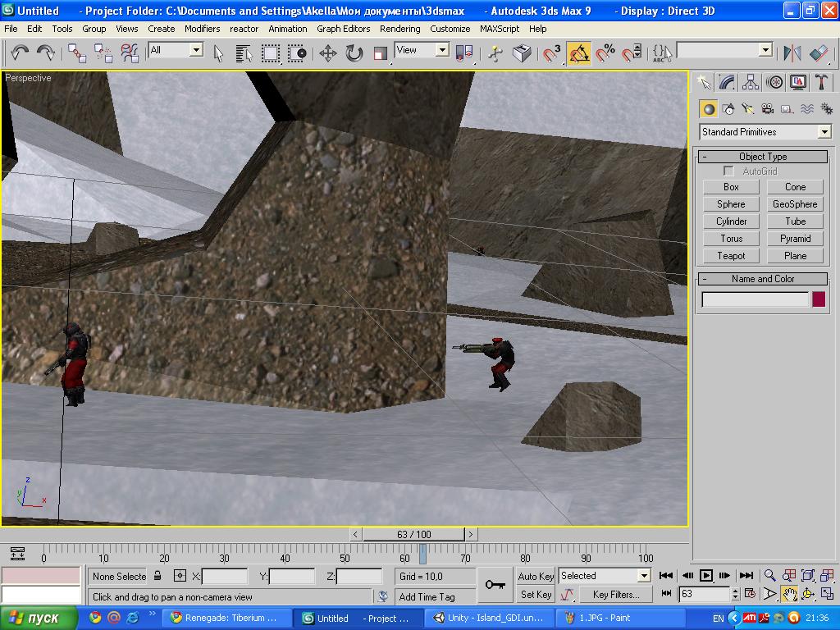Collapse the Object Type rollout

(763, 157)
